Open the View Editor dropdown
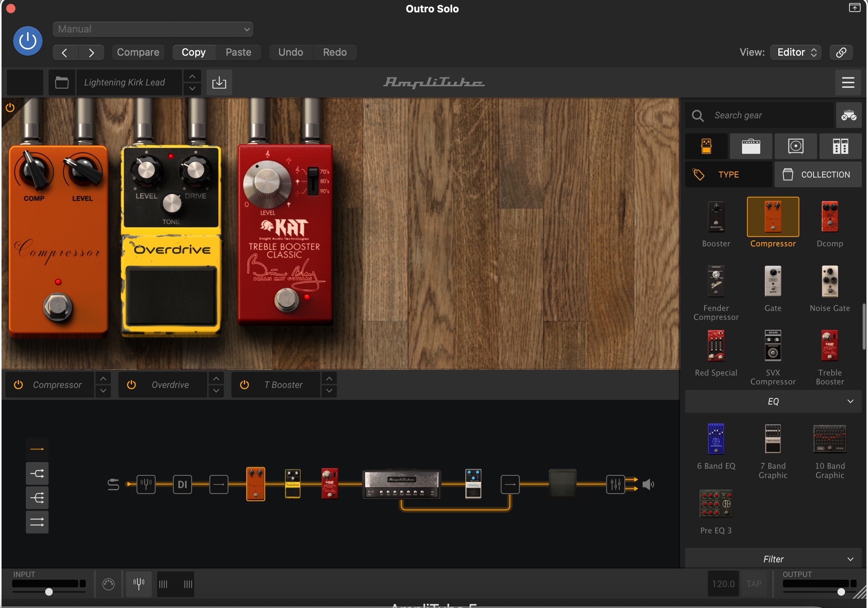Screen dimensions: 868x608 (796, 52)
